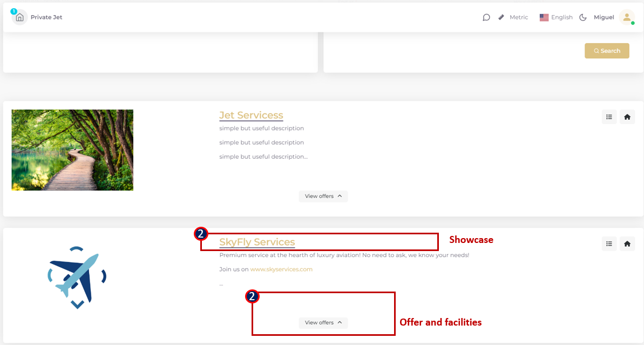This screenshot has height=345, width=644.
Task: Click the SkyFly airplane logo image
Action: click(77, 278)
